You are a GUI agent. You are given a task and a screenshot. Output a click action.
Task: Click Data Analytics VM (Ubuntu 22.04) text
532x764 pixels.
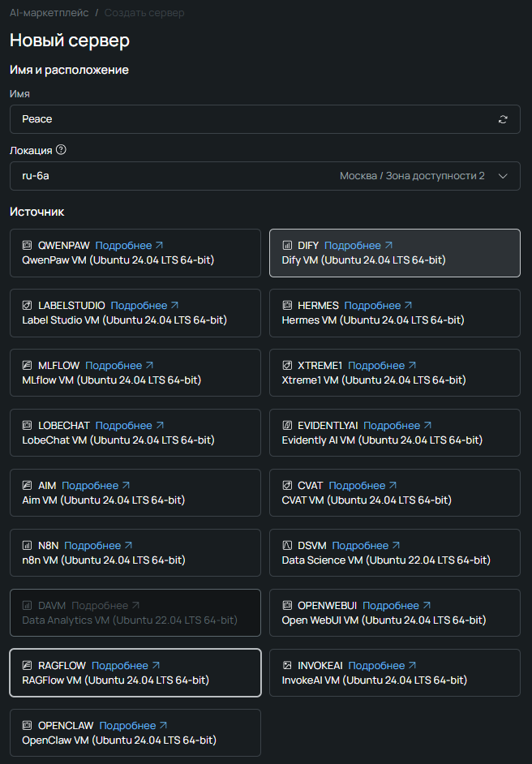130,620
